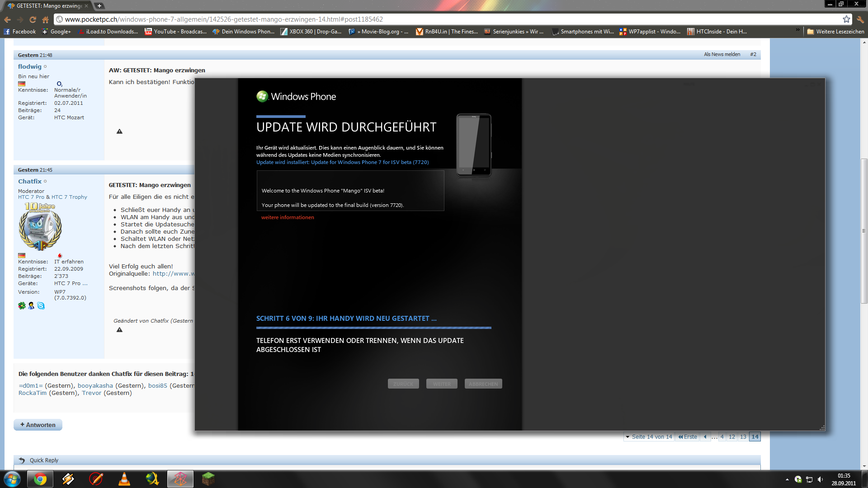Close the GETESTET: Mango erzwingen tab
The image size is (868, 488).
pos(86,6)
